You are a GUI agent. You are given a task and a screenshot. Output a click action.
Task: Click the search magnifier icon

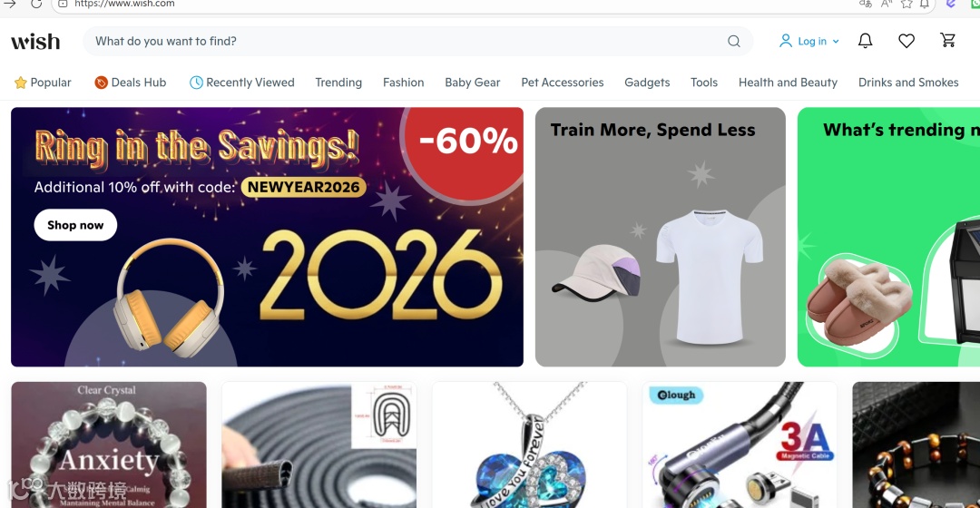click(734, 41)
